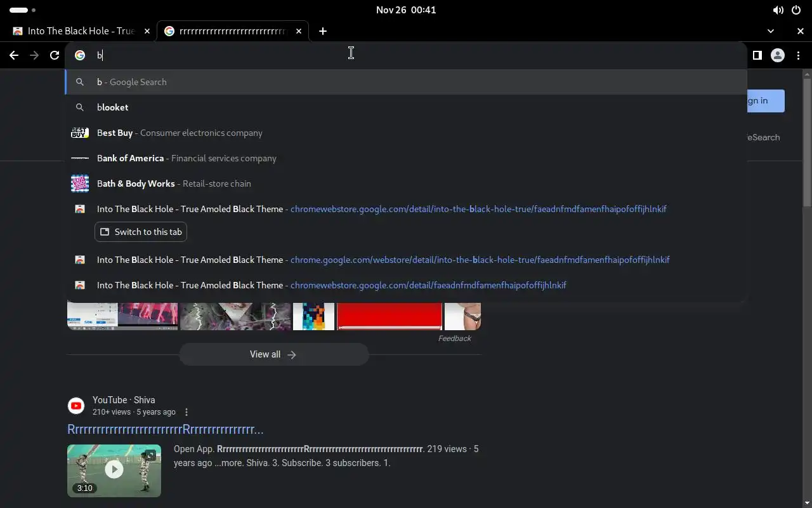Open a new tab with plus icon
Viewport: 812px width, 508px height.
click(323, 31)
